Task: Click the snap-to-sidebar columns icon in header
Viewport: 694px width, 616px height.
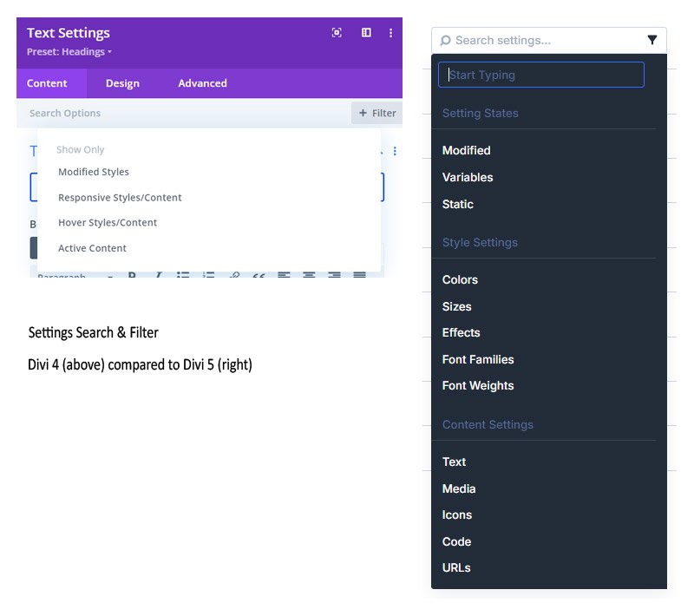Action: coord(366,33)
